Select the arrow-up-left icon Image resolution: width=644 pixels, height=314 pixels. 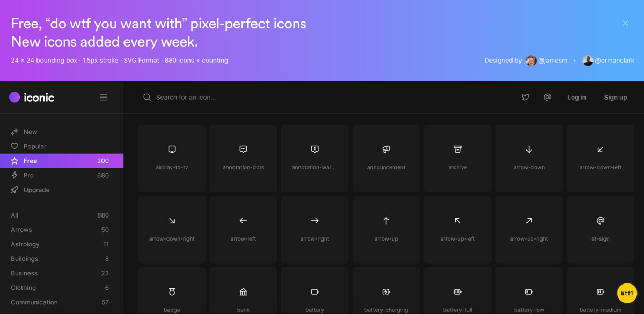(x=457, y=229)
